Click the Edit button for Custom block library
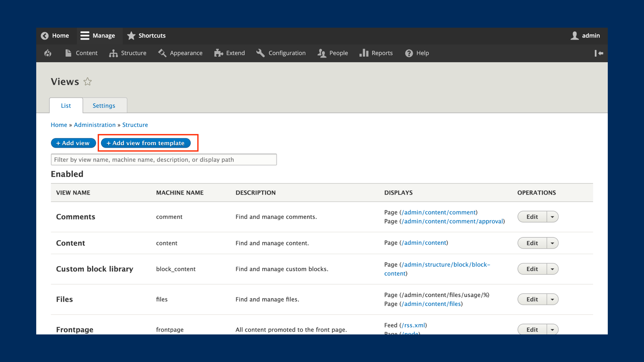 (x=532, y=269)
